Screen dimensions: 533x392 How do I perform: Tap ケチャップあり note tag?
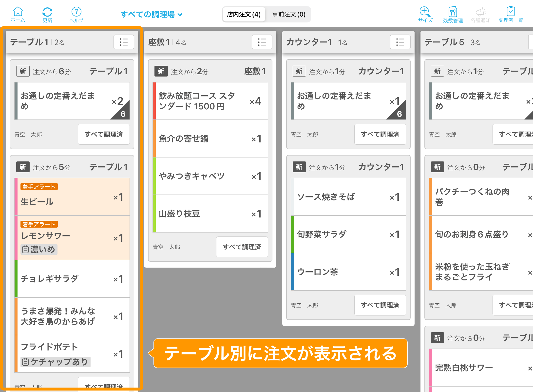pyautogui.click(x=55, y=362)
